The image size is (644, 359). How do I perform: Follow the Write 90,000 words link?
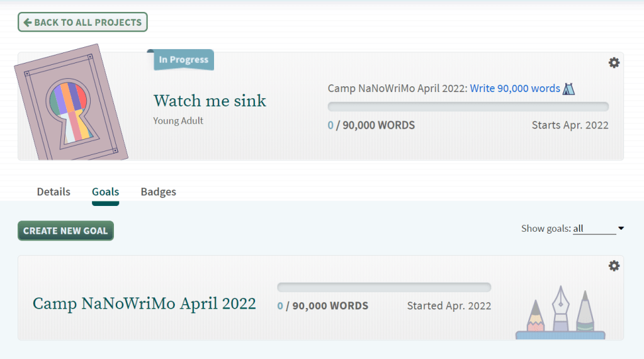515,88
